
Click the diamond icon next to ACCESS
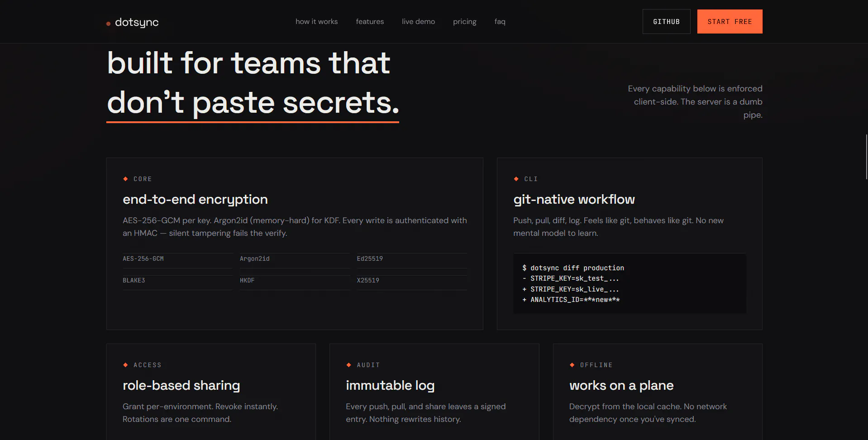click(x=125, y=365)
